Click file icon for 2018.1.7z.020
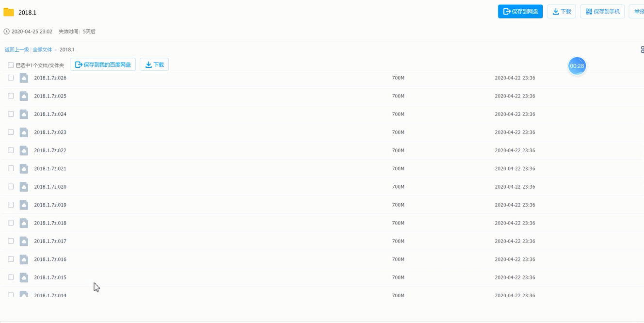This screenshot has height=323, width=644. point(24,187)
